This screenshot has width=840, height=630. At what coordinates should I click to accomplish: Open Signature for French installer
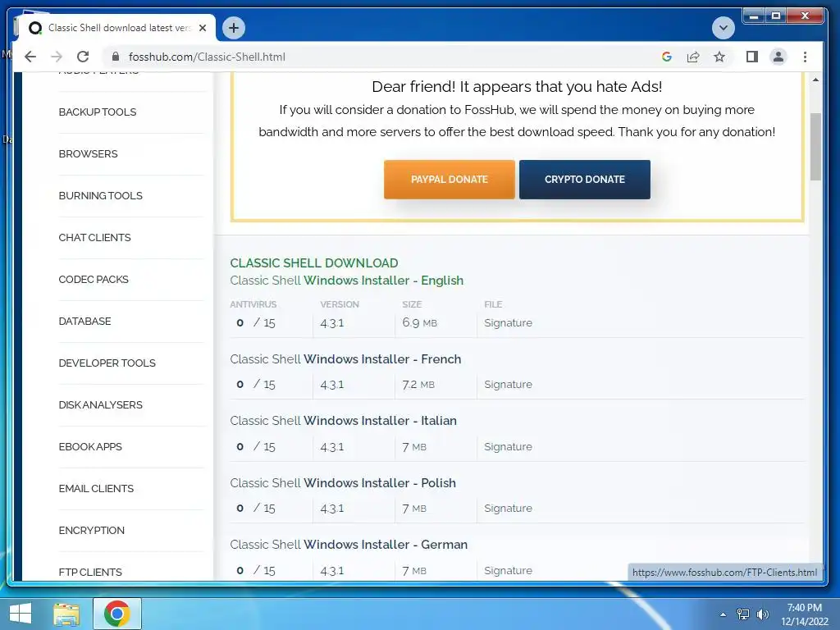[508, 384]
